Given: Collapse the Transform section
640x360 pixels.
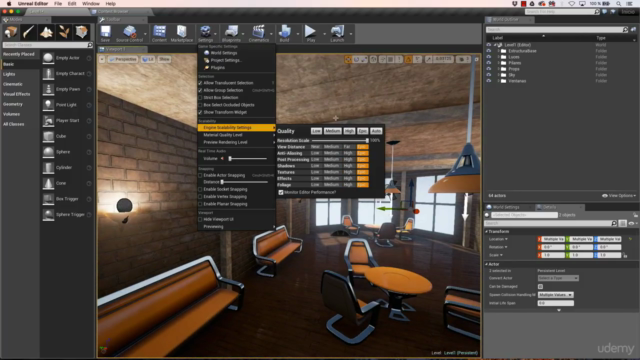Looking at the screenshot, I should 487,231.
